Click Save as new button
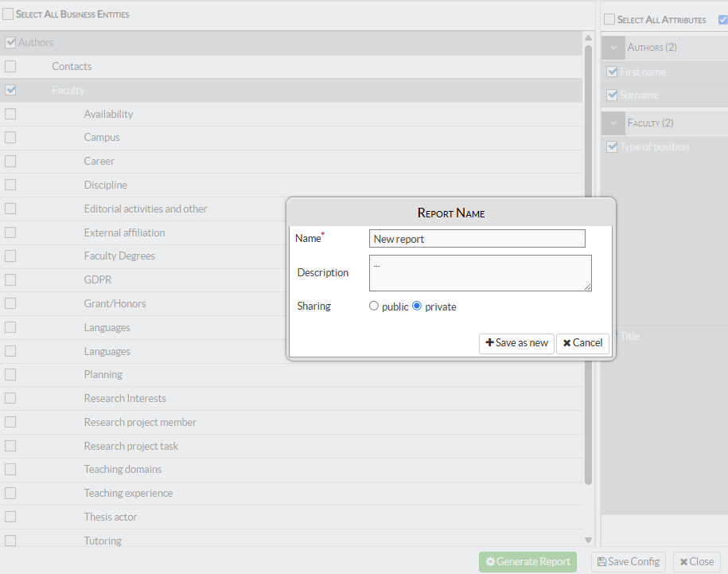 tap(516, 343)
